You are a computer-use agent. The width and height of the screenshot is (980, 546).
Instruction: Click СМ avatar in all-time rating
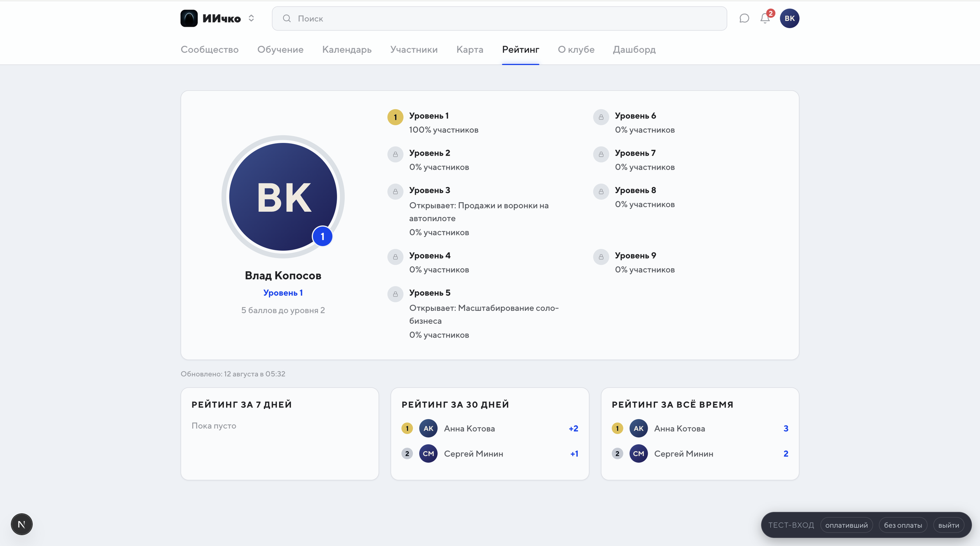pos(639,453)
